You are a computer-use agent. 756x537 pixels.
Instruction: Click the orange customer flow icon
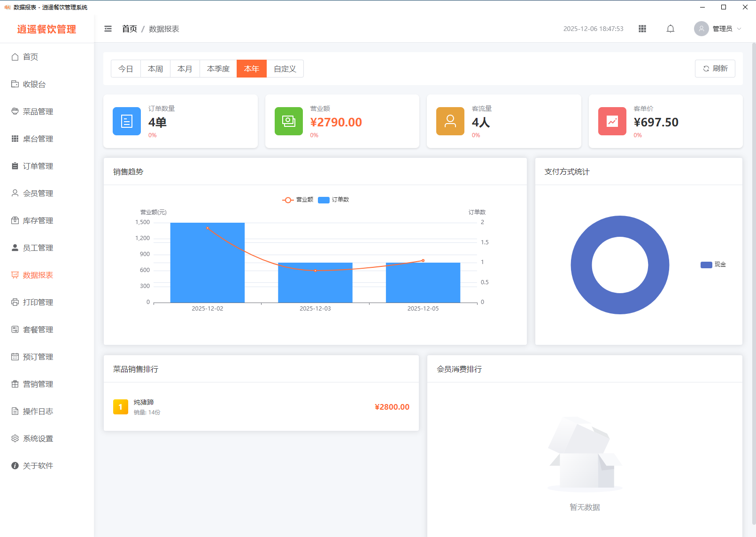pos(450,121)
